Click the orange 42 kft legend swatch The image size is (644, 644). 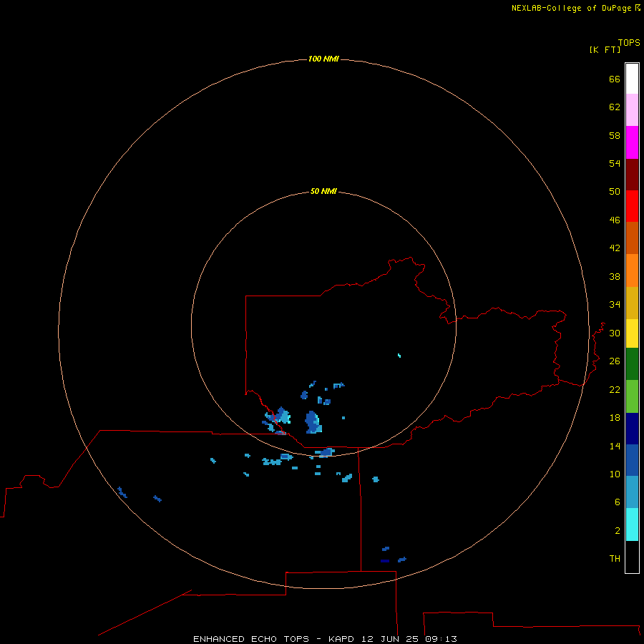632,270
